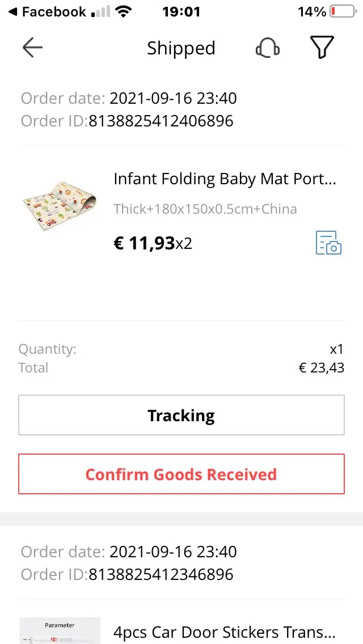Tap Order ID 8138825412346896
Viewport: 363px width, 644px height.
click(161, 574)
